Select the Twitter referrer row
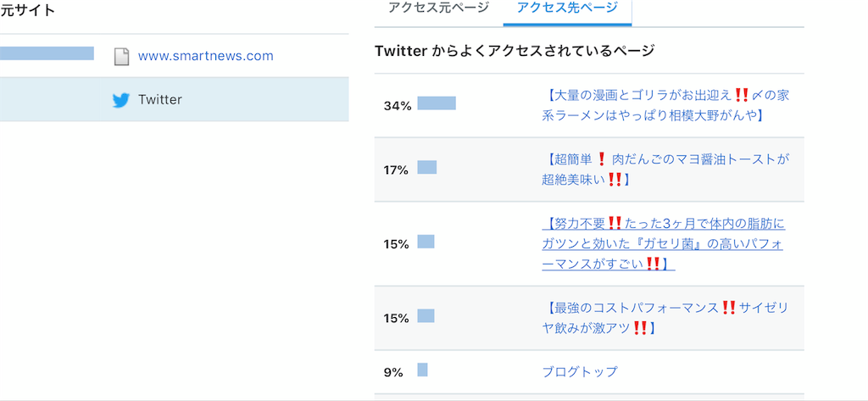The width and height of the screenshot is (868, 401). coord(175,99)
